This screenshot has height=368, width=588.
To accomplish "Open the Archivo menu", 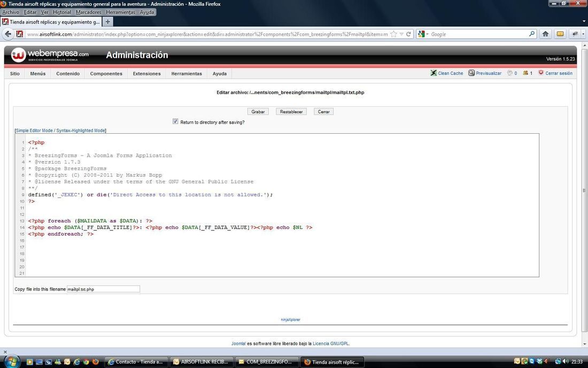I will (x=11, y=12).
